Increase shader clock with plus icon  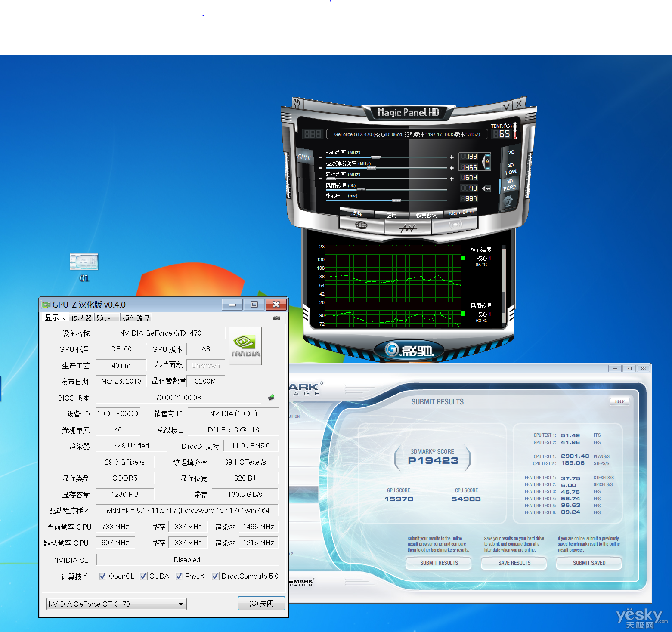click(452, 168)
